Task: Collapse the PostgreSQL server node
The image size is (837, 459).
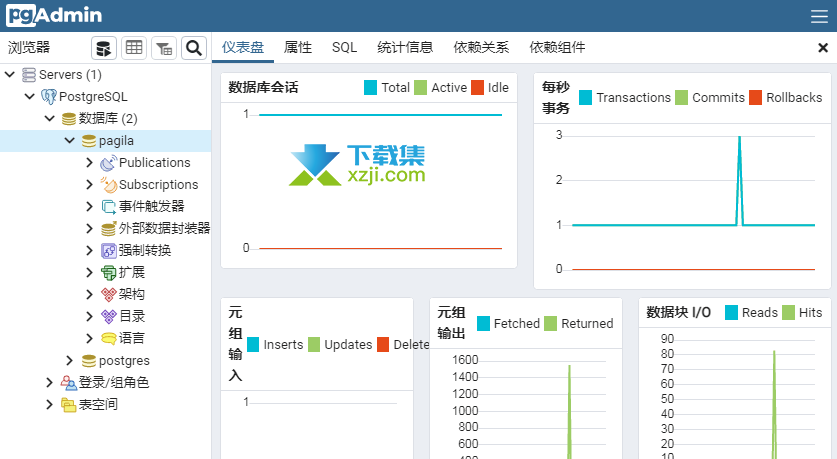Action: pyautogui.click(x=29, y=97)
